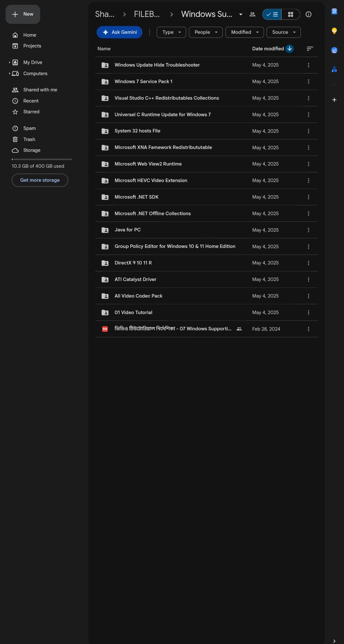The image size is (344, 644).
Task: Click the PDF icon of the Bengali tutorial file
Action: click(105, 329)
